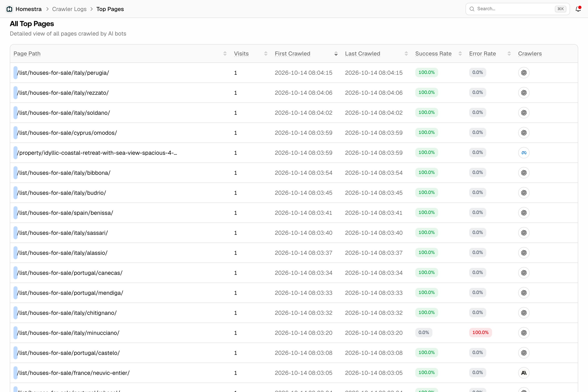This screenshot has height=392, width=588.
Task: Sort by First Crawled arrows
Action: (336, 54)
